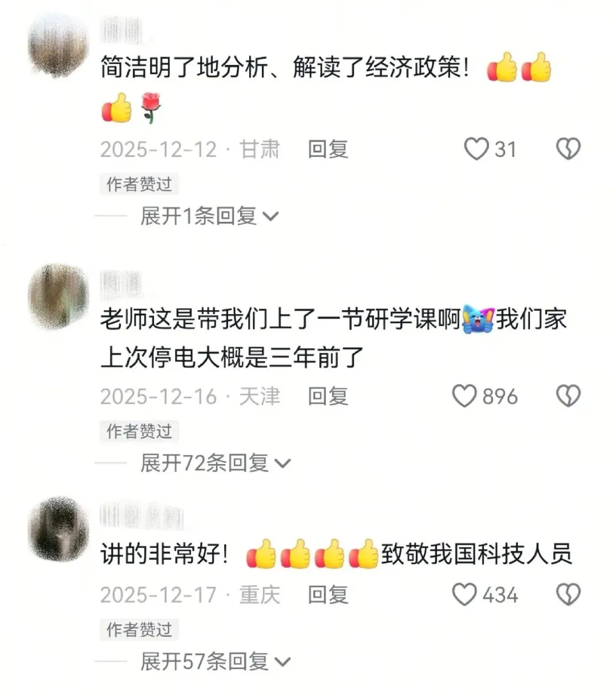
Task: Like the Gansu comment with 31 likes
Action: (x=476, y=149)
